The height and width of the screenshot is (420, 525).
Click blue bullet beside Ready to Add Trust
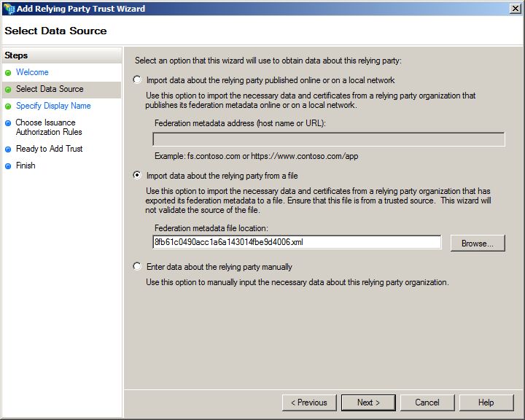pos(8,149)
